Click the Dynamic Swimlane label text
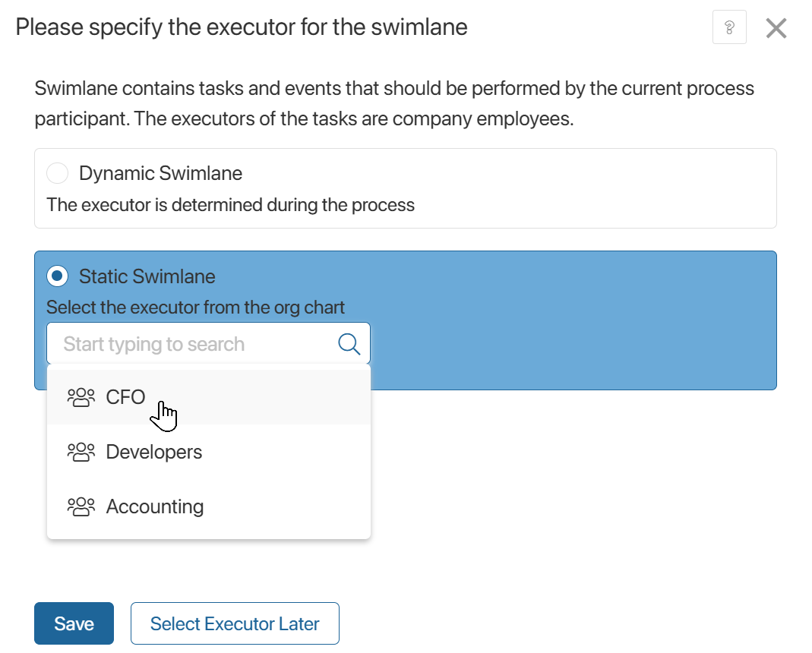 tap(160, 173)
